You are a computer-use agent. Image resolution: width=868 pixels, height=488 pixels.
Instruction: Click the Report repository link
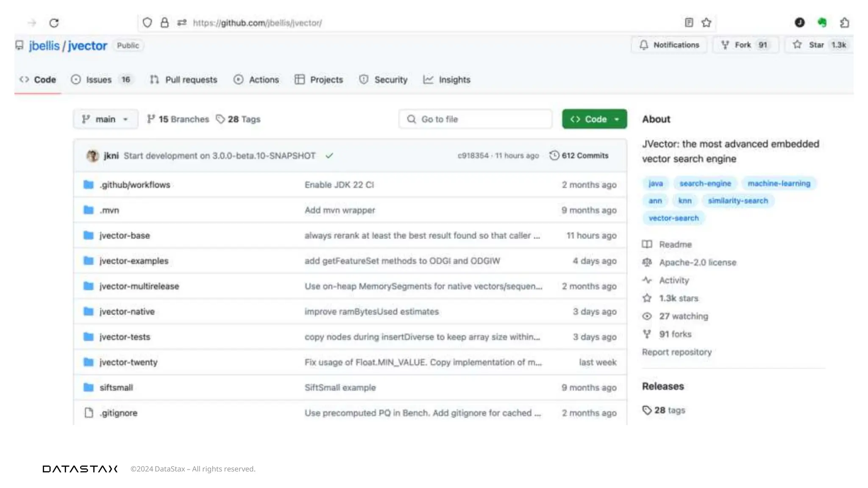[677, 352]
